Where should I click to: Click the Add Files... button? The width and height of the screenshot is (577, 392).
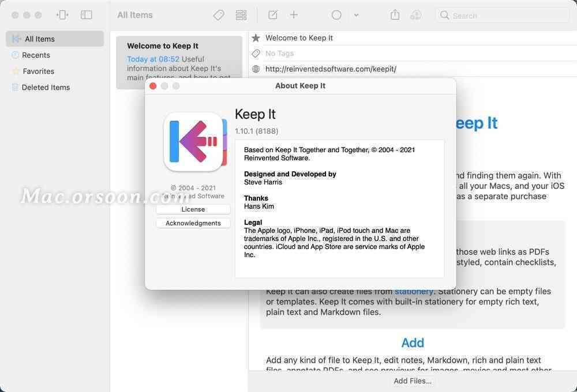tap(413, 381)
